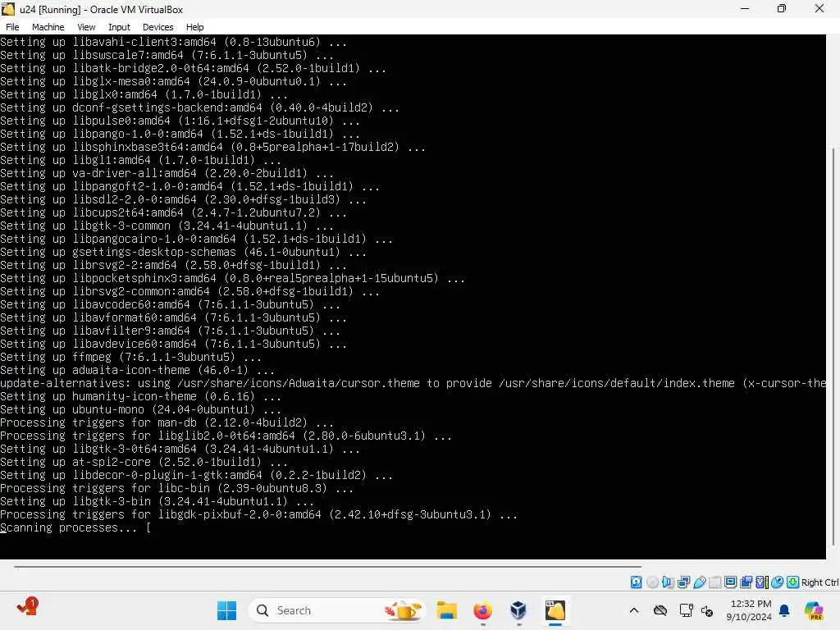Click the 'Scanning processes...' line
This screenshot has height=630, width=840.
coord(75,527)
